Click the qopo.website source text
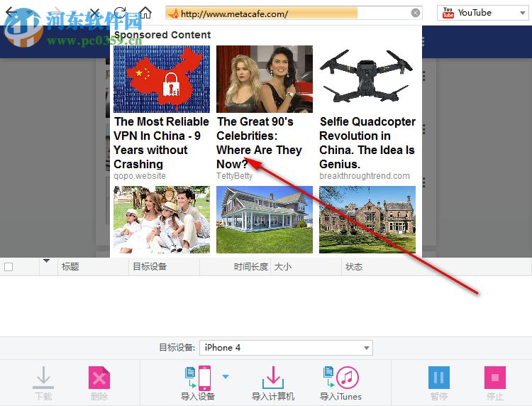Viewport: 532px width, 406px height. pyautogui.click(x=140, y=176)
